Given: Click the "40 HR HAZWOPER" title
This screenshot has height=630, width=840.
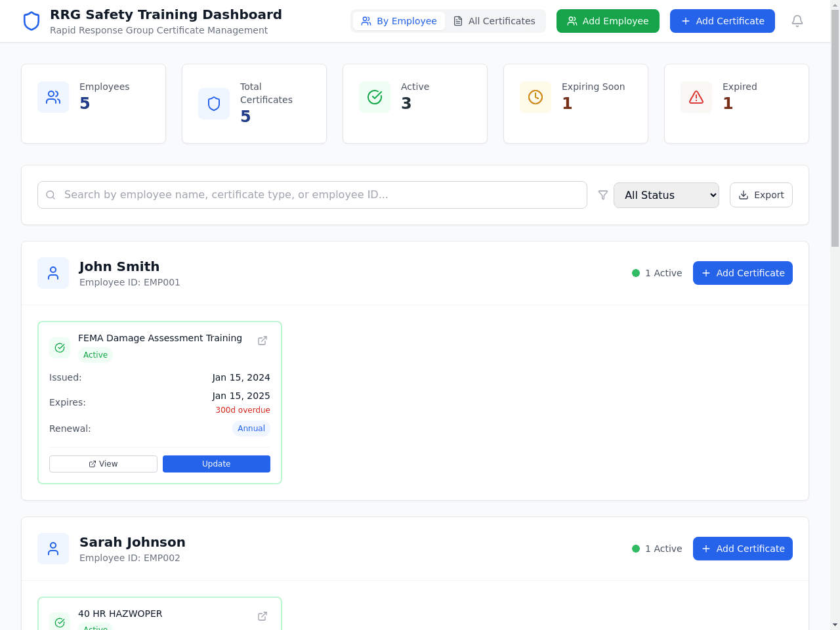Looking at the screenshot, I should point(120,614).
